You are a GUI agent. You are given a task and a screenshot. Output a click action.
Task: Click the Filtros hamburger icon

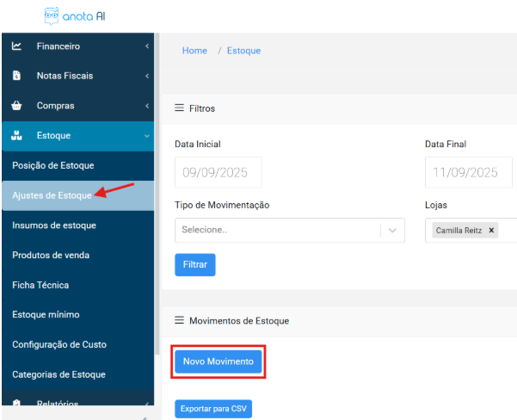179,108
